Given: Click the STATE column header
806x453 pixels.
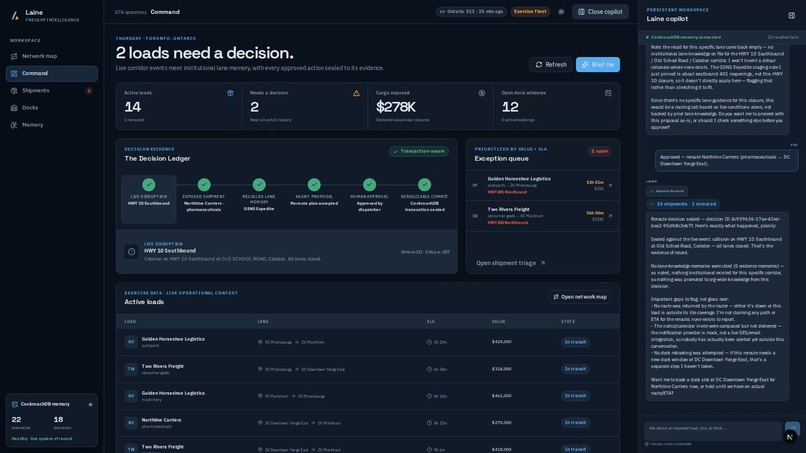Looking at the screenshot, I should 568,321.
